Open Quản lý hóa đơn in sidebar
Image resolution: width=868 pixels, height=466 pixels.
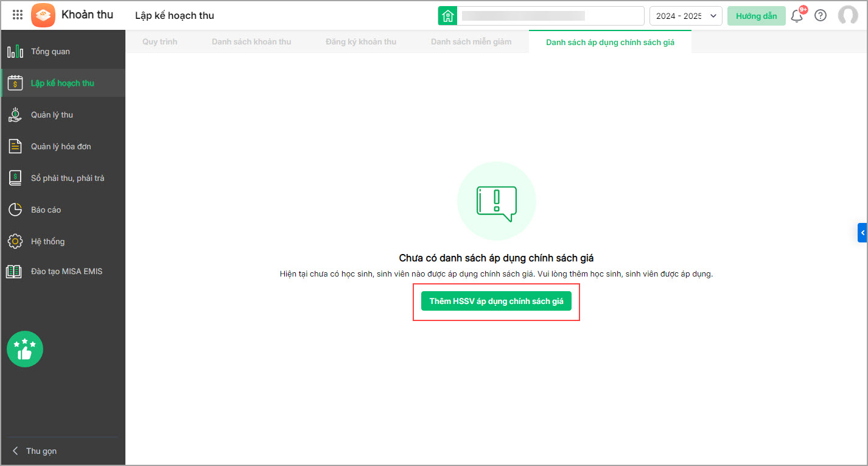point(61,147)
